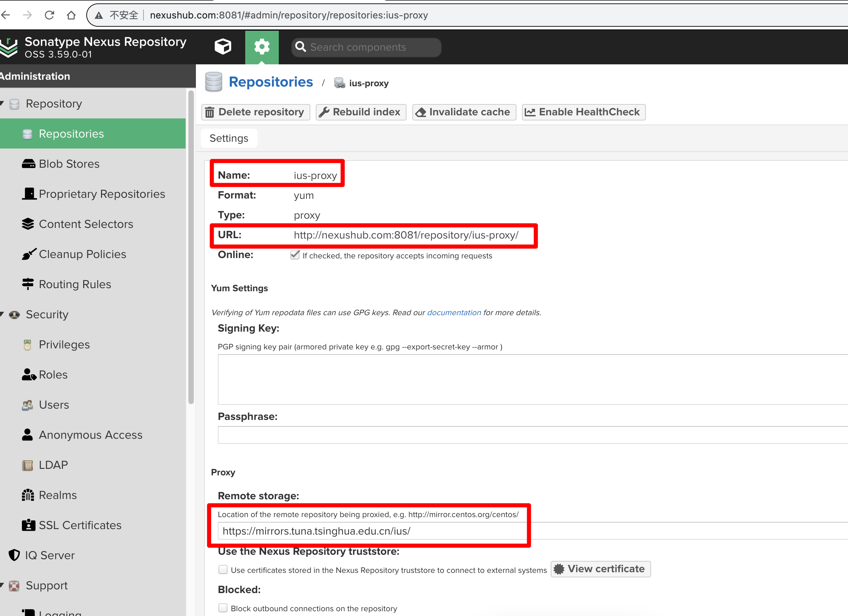Click the Remote storage URL field
This screenshot has width=848, height=616.
click(533, 531)
